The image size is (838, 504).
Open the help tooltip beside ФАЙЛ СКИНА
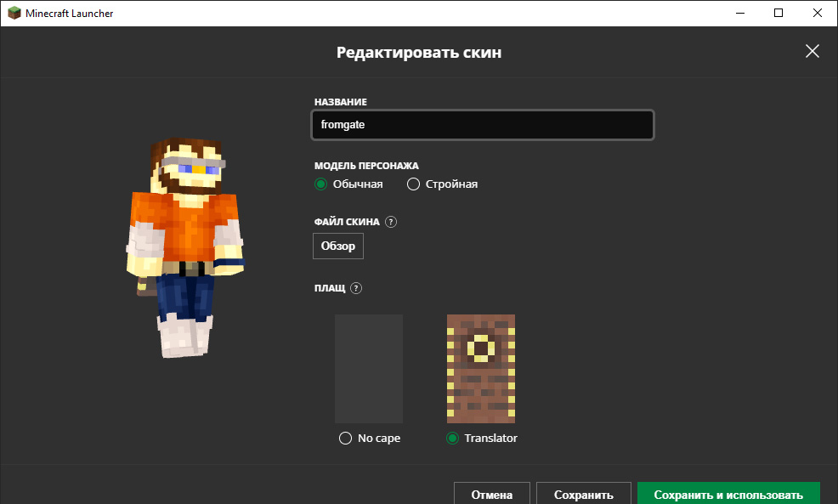pos(391,222)
